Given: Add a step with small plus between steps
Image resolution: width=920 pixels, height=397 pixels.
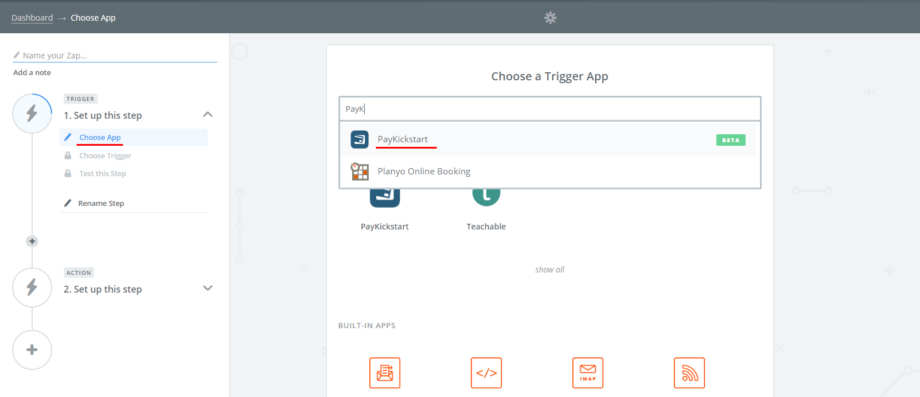Looking at the screenshot, I should 32,241.
